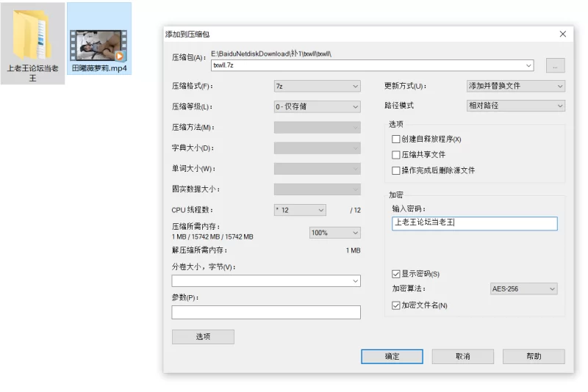Open the compression level dropdown

(317, 106)
